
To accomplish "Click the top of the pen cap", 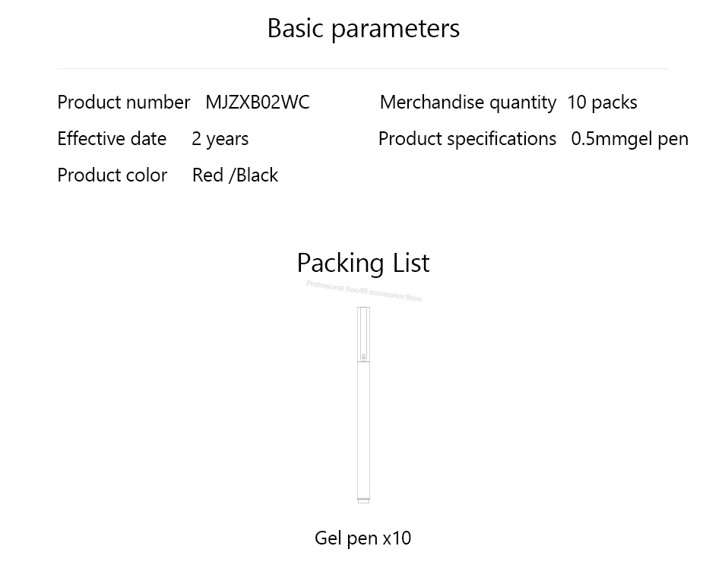I will [x=363, y=309].
